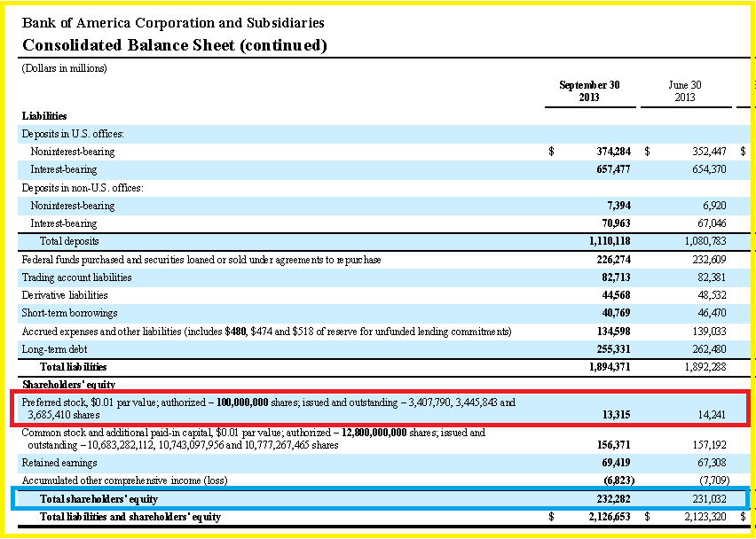Click the value 82,381

pos(712,278)
